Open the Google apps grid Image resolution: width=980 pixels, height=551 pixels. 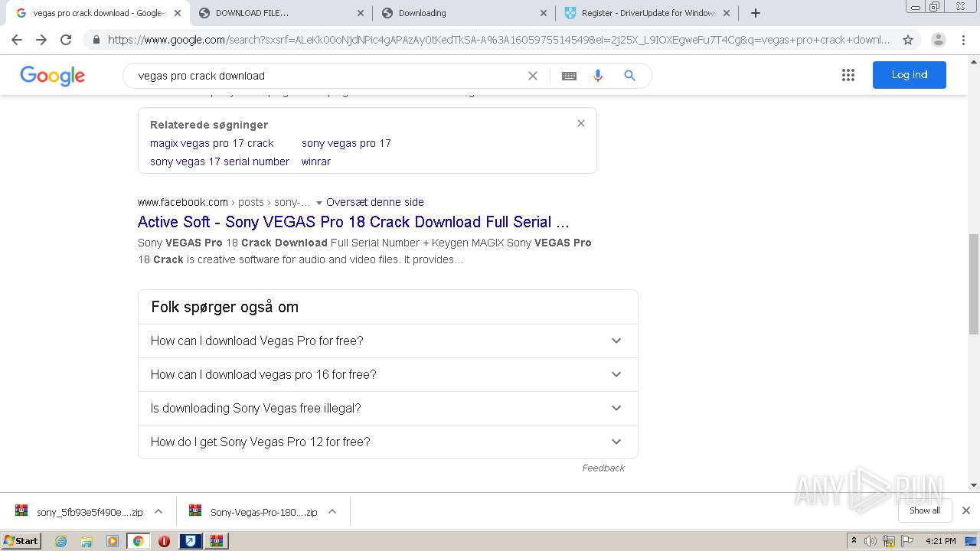click(x=848, y=75)
